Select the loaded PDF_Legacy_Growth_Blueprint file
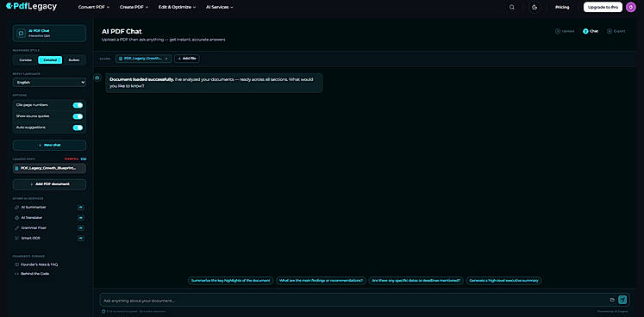 (49, 168)
